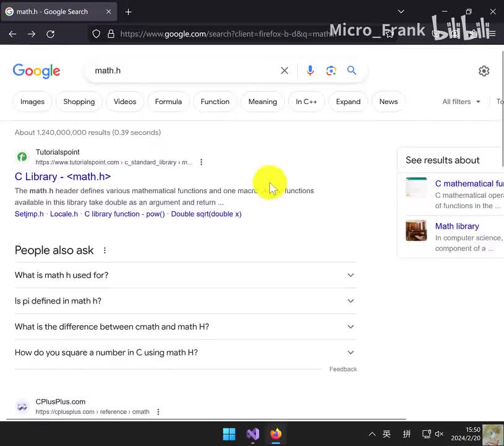Filter results by Shopping
504x446 pixels.
[79, 102]
